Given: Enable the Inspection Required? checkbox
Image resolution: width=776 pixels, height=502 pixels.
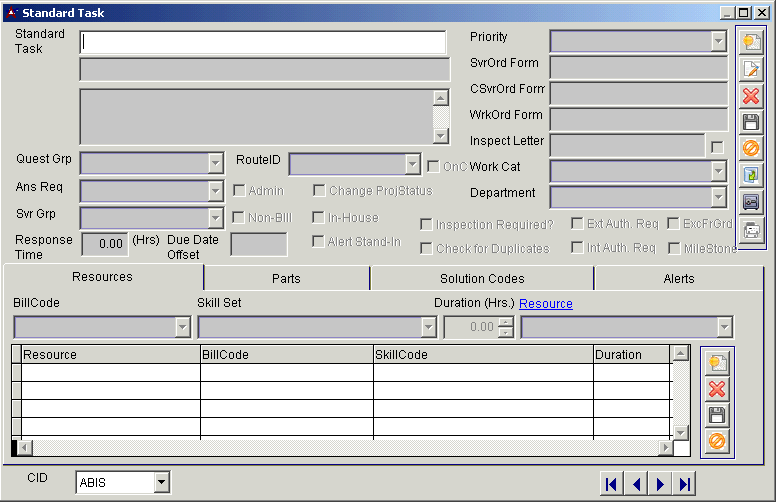Looking at the screenshot, I should point(426,225).
